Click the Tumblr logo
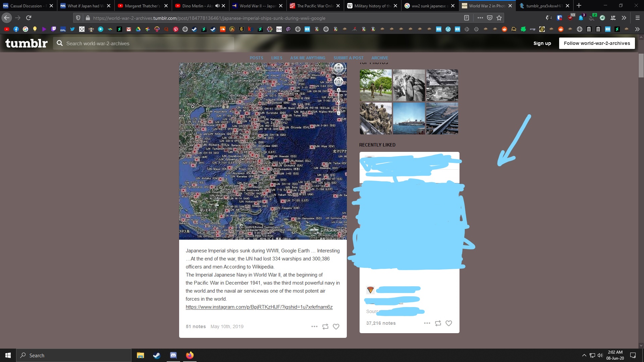 tap(26, 43)
